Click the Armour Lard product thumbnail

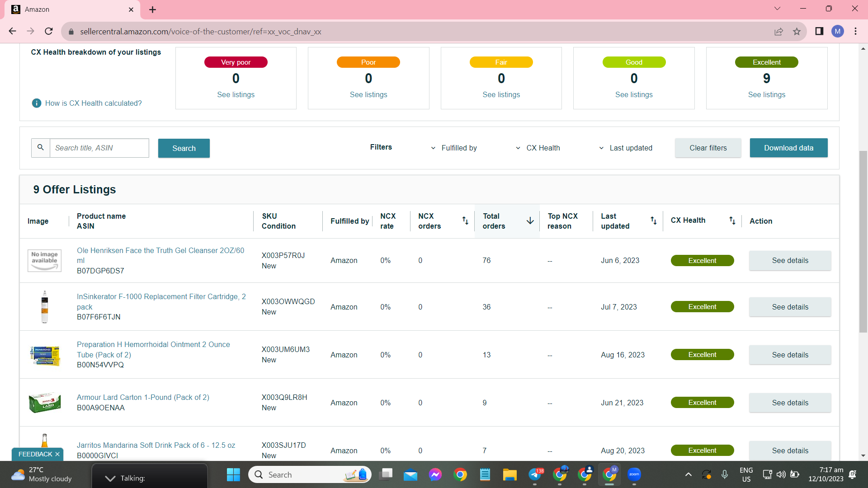click(x=45, y=402)
